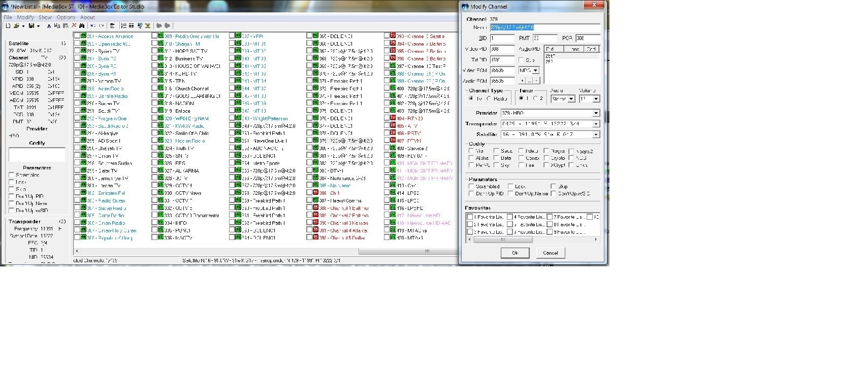The height and width of the screenshot is (380, 868).
Task: Click green icon of HOPE SAT TV channel
Action: pyautogui.click(x=161, y=51)
